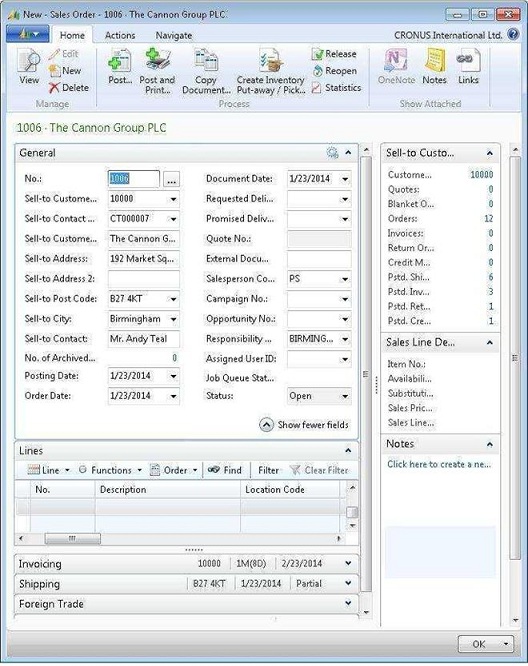Open Copy Document tool
This screenshot has height=666, width=528.
206,71
